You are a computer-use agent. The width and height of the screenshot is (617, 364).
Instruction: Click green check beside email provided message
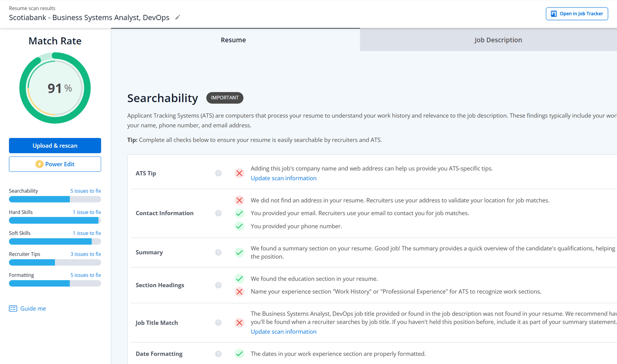[239, 213]
